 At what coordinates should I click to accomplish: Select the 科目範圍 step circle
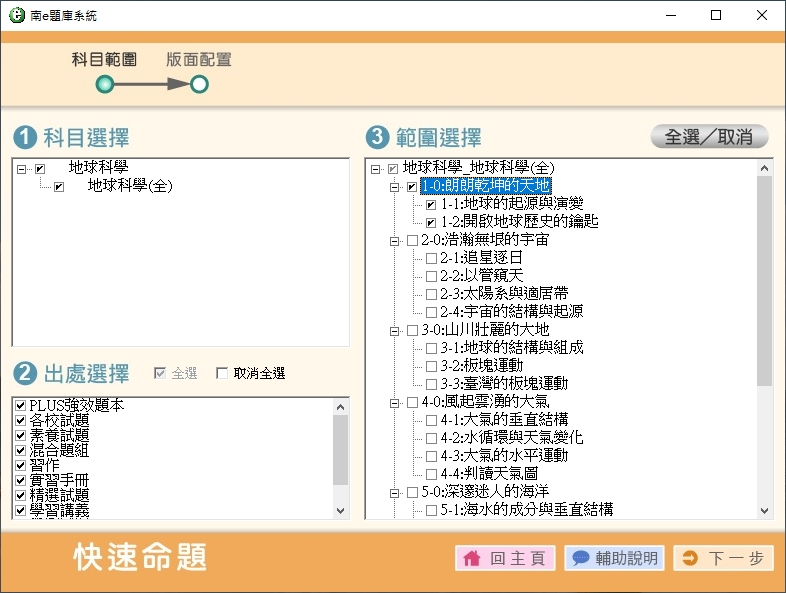click(x=105, y=84)
